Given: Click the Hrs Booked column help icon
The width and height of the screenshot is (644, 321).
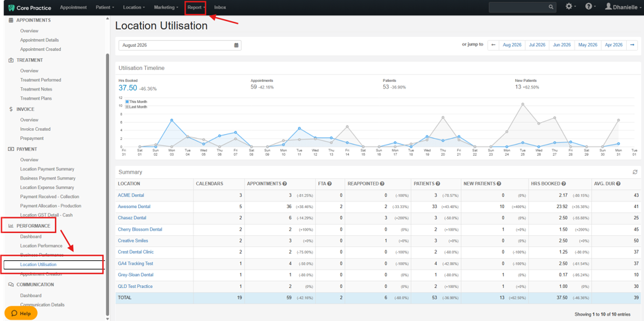Looking at the screenshot, I should (x=564, y=184).
